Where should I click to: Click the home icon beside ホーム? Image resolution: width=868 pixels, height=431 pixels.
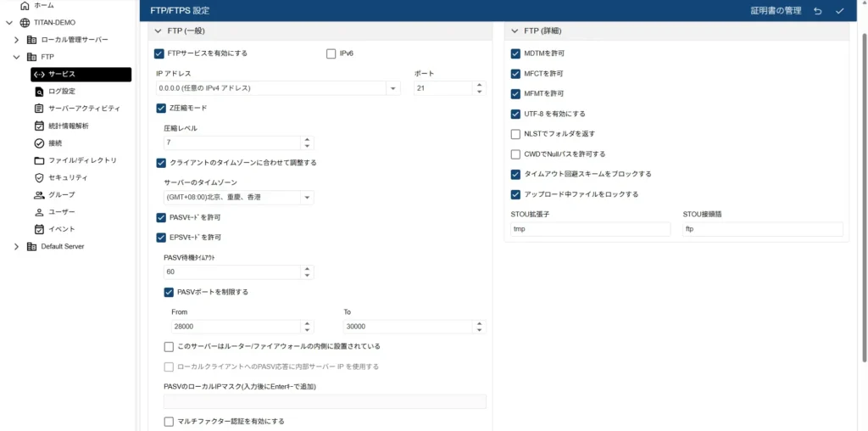(25, 6)
